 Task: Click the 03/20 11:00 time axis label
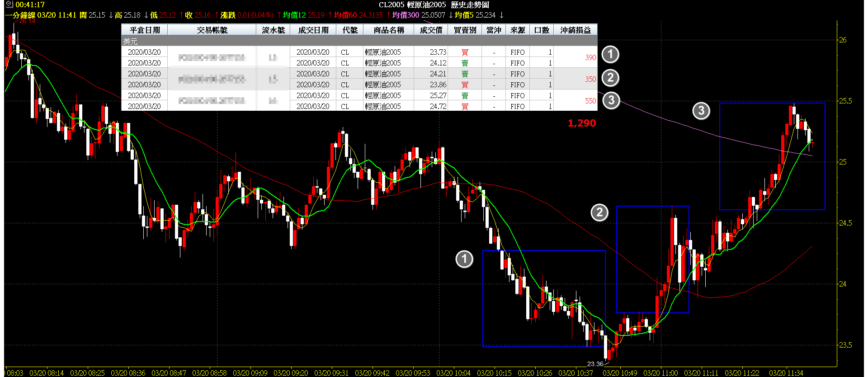[x=660, y=373]
